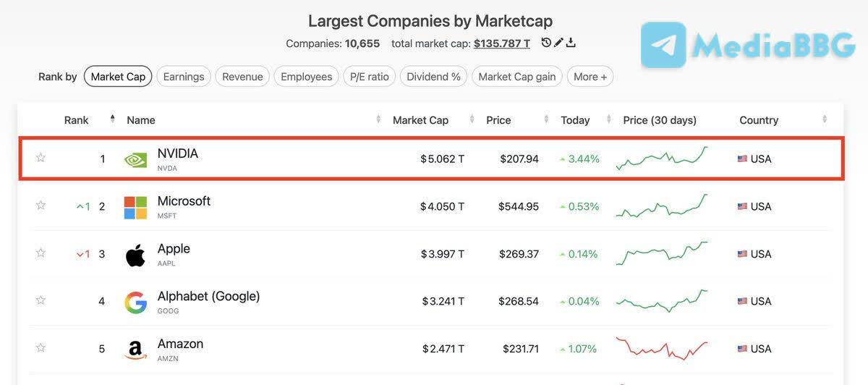
Task: Select the Earnings rank tab
Action: point(184,77)
